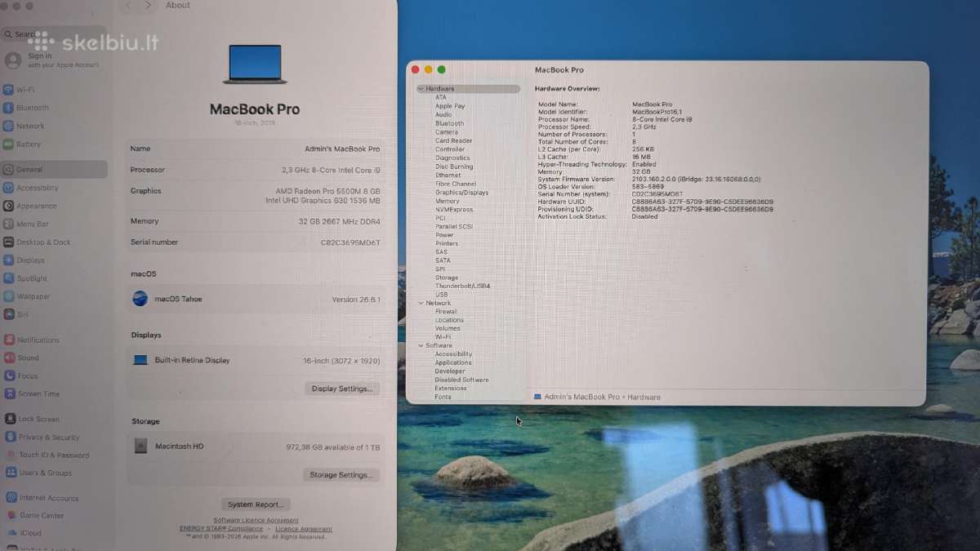Screen dimensions: 980x551
Task: Select Graphics/Displays in System Information list
Action: (x=461, y=193)
